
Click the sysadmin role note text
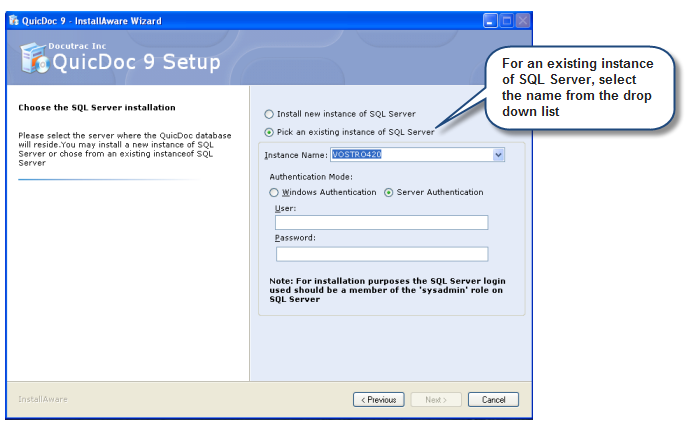(x=387, y=290)
